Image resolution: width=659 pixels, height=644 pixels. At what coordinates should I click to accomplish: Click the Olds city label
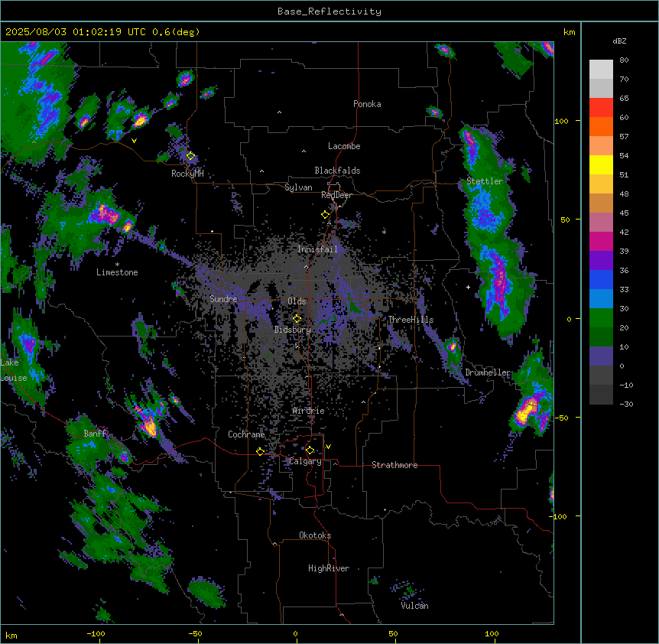[x=297, y=301]
